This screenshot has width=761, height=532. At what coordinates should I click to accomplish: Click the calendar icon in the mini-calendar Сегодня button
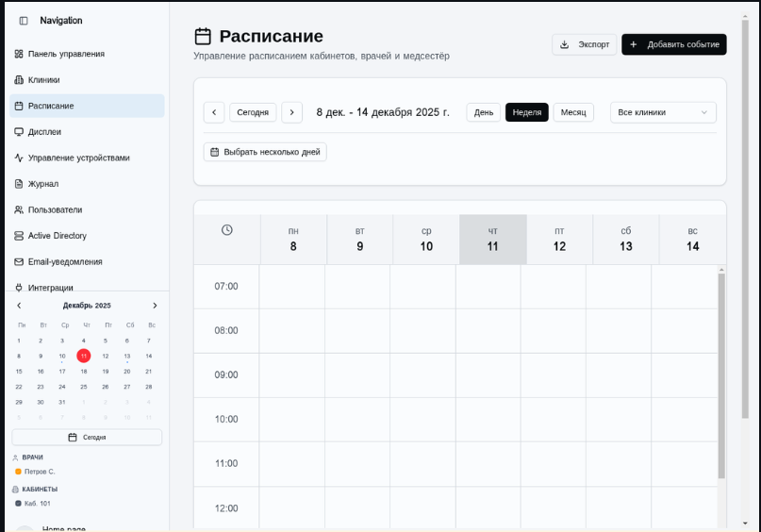click(73, 438)
